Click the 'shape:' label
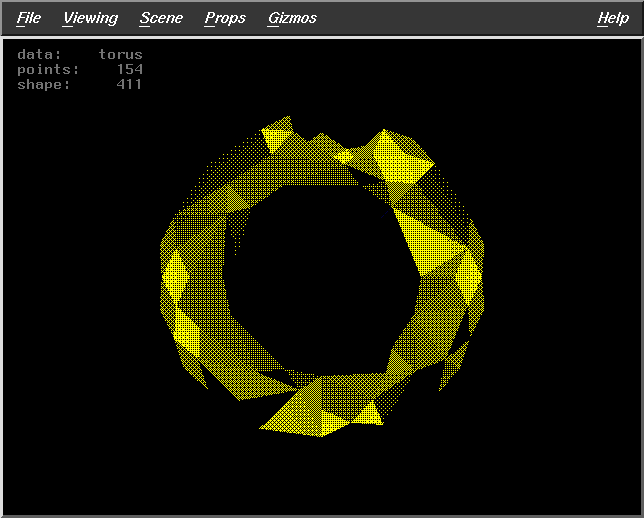 click(x=44, y=85)
